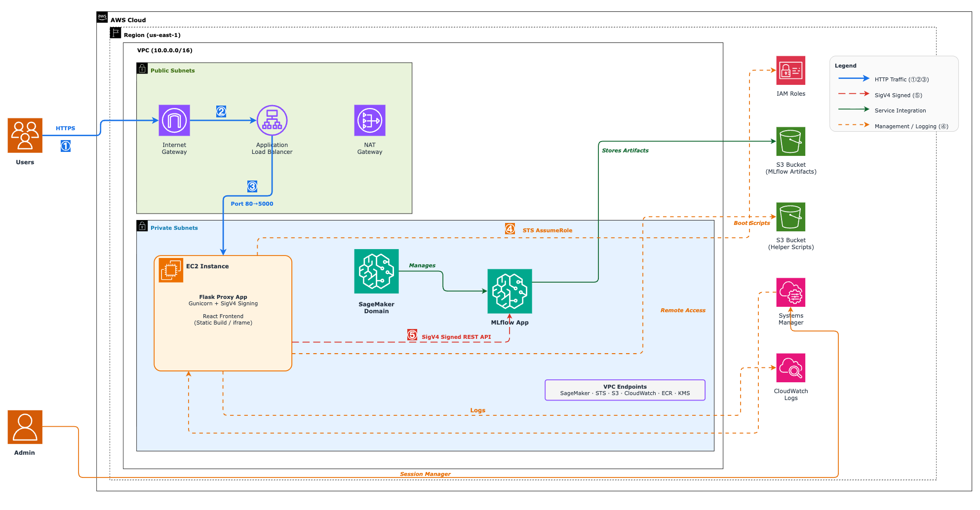
Task: Click the 'Stores Artifacts' label
Action: 625,150
